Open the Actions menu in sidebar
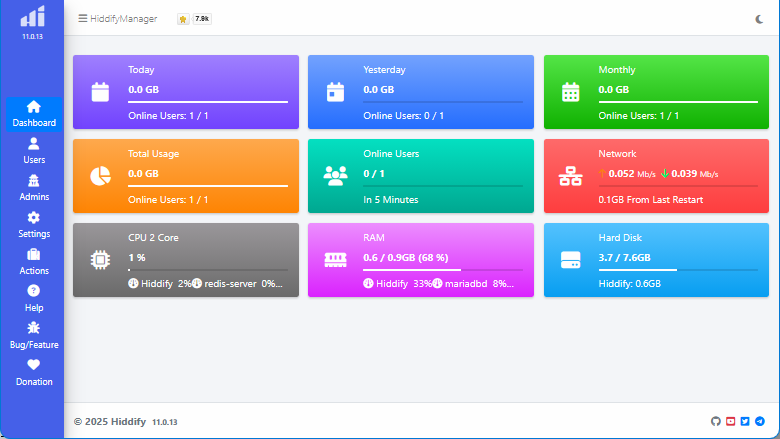Viewport: 780px width, 439px height. point(34,261)
